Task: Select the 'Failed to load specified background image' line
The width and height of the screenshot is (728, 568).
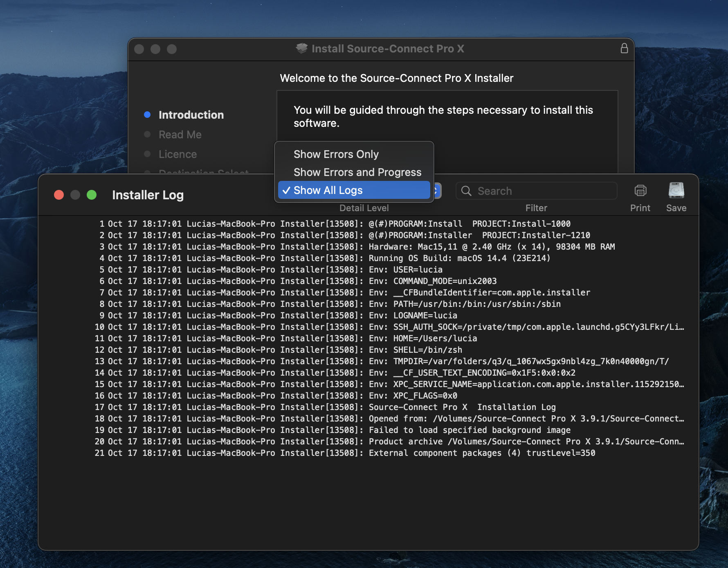Action: 469,430
